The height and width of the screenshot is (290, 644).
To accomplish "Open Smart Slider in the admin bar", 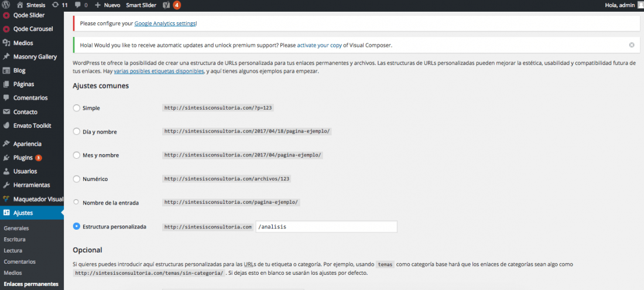I will click(x=141, y=5).
